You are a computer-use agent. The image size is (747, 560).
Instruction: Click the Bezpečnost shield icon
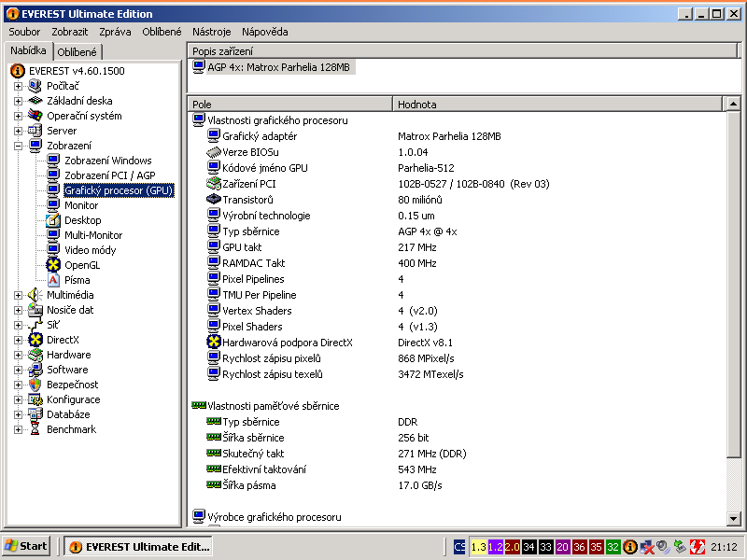[35, 385]
